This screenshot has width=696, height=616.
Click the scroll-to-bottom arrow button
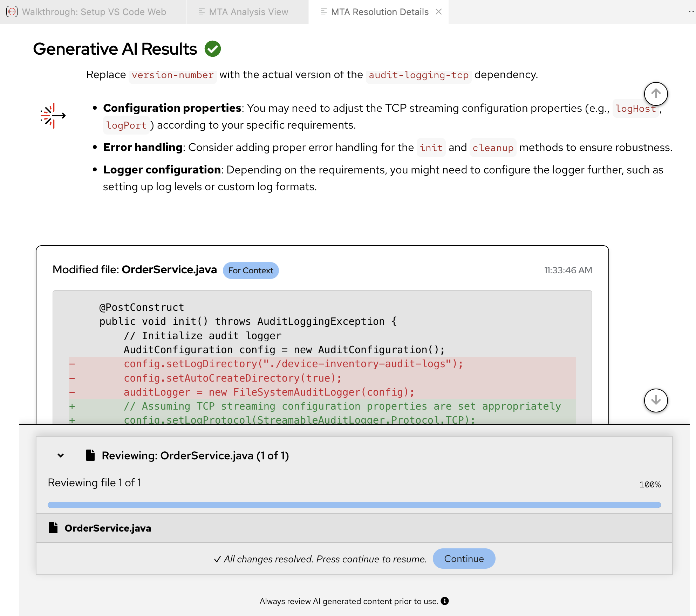coord(655,400)
